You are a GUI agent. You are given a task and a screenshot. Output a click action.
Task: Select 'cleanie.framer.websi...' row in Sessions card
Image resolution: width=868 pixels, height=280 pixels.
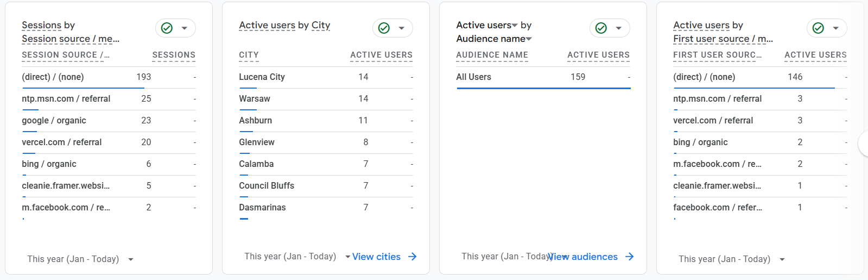[109, 186]
